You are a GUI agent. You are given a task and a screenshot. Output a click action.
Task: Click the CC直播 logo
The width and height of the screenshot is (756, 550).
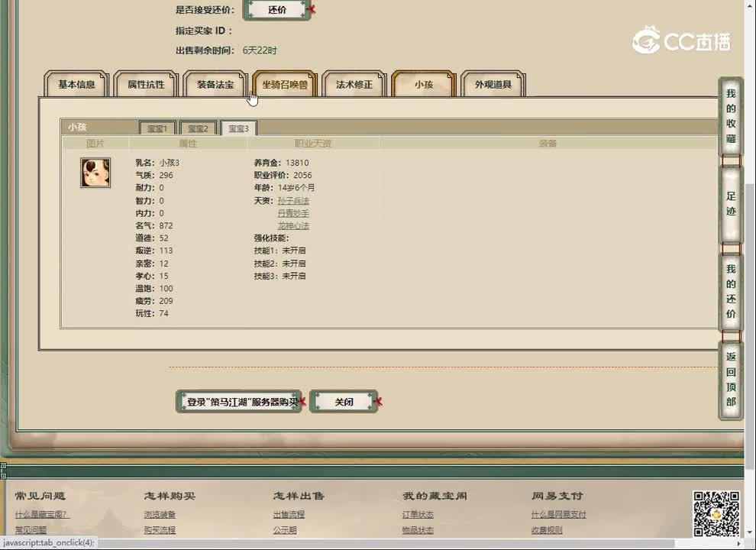(682, 42)
